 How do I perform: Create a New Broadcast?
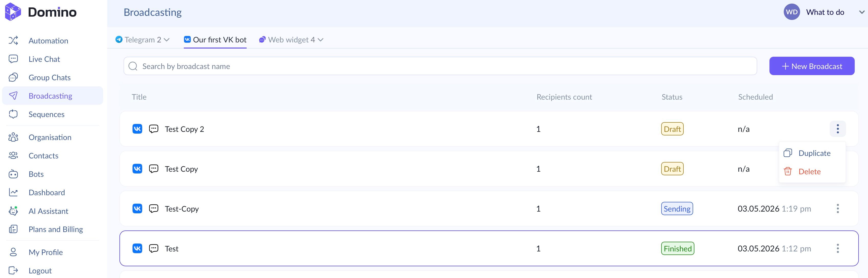(x=812, y=66)
